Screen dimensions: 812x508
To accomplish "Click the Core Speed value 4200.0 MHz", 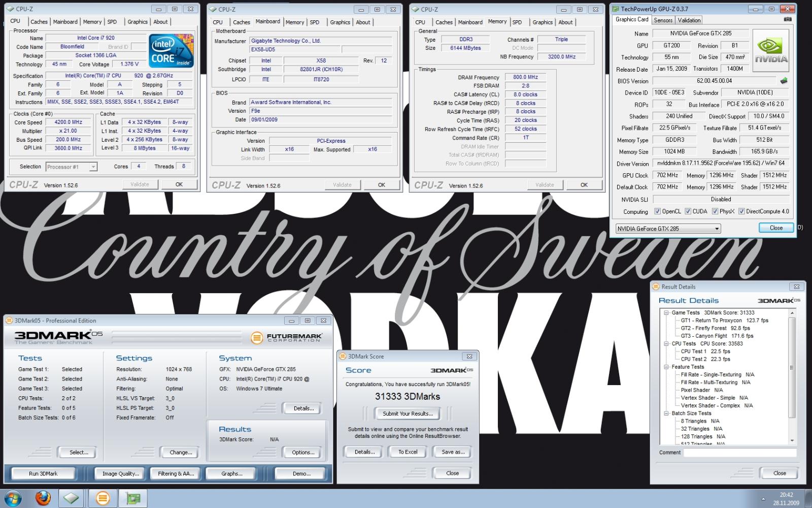I will coord(69,122).
